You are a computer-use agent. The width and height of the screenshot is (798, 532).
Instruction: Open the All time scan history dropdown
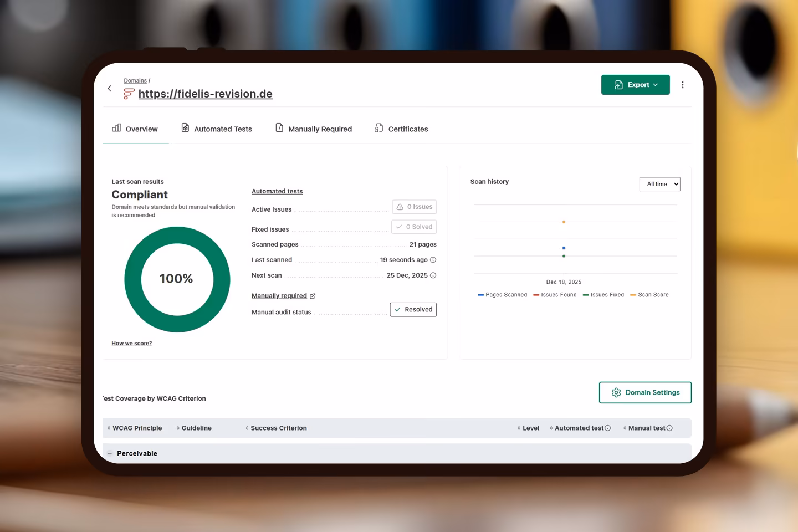click(x=659, y=183)
